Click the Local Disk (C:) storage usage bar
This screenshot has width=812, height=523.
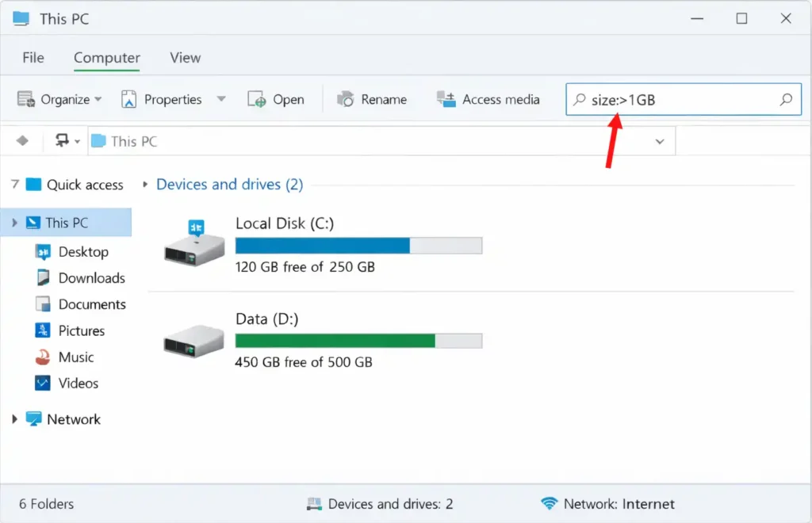click(x=358, y=246)
